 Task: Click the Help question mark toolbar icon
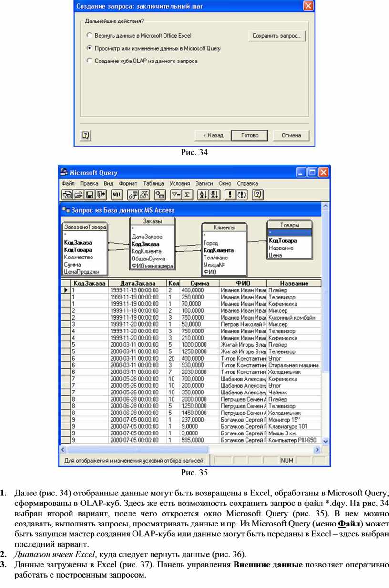(258, 195)
